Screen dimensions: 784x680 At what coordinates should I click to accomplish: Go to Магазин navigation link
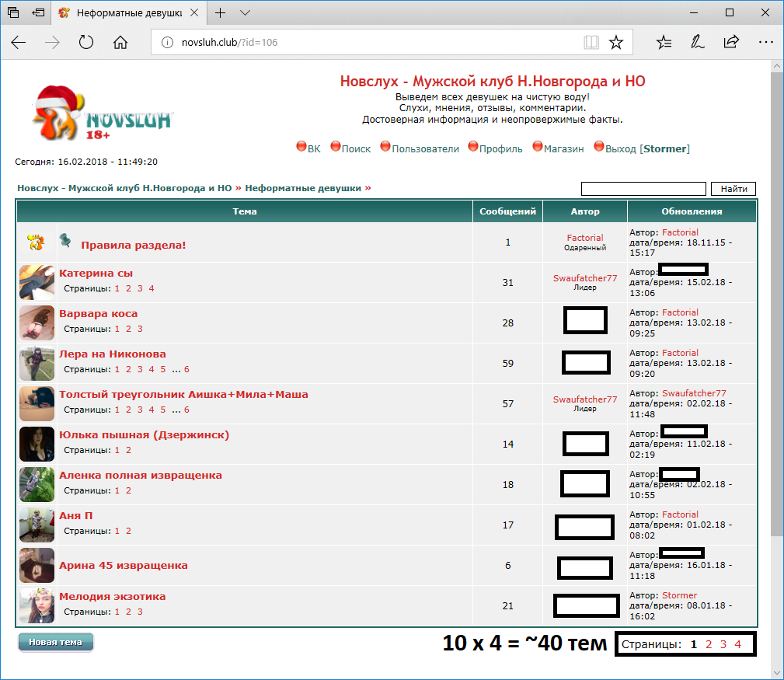(x=563, y=148)
